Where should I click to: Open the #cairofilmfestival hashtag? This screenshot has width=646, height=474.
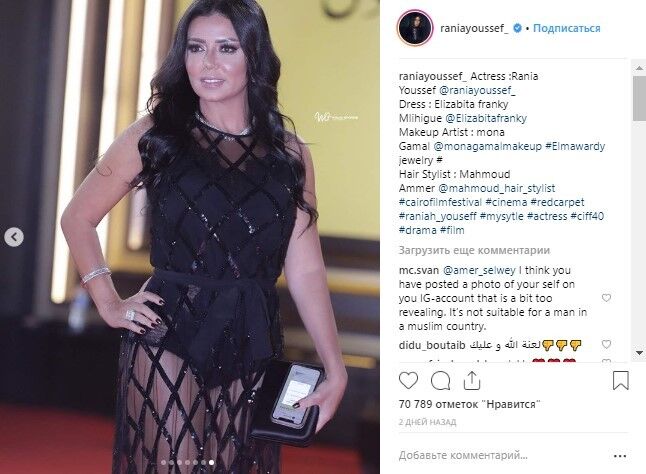tap(440, 202)
